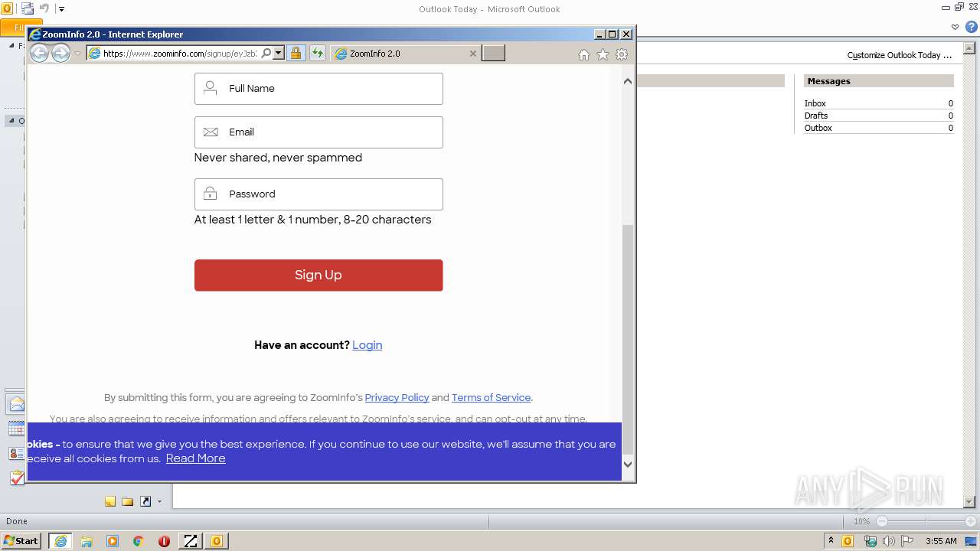This screenshot has width=980, height=551.
Task: Click the taskbar clock showing 3:55 AM
Action: [941, 541]
